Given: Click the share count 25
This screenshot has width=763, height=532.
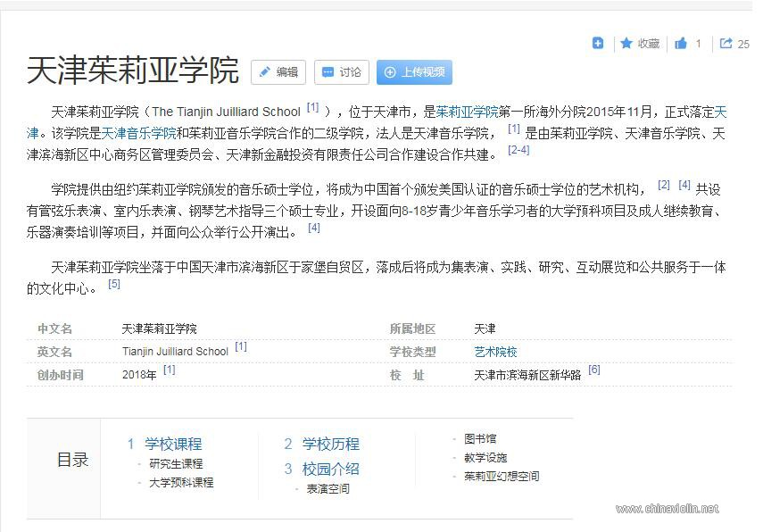Looking at the screenshot, I should pyautogui.click(x=743, y=45).
